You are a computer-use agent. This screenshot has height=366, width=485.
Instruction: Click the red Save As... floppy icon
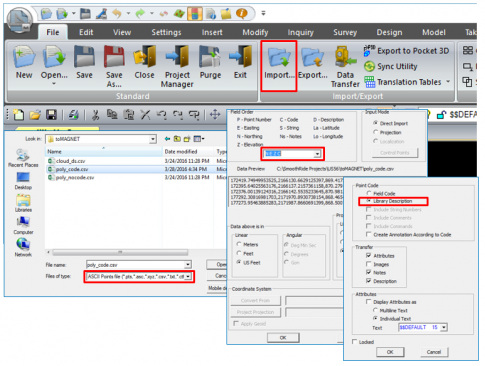pyautogui.click(x=114, y=57)
